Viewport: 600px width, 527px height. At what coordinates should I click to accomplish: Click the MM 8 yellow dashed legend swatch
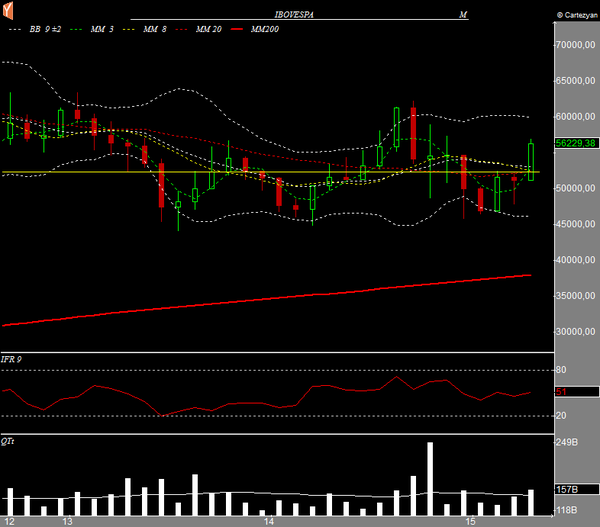pyautogui.click(x=129, y=29)
